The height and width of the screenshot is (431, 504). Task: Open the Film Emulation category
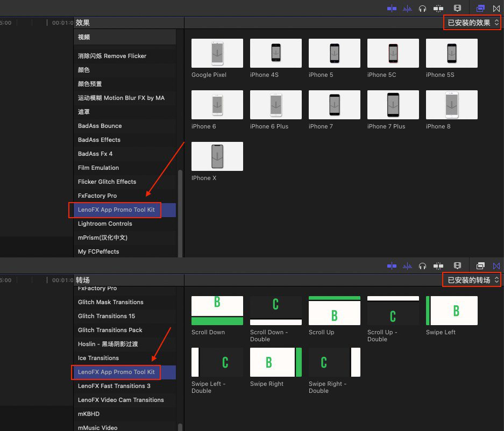pyautogui.click(x=125, y=168)
